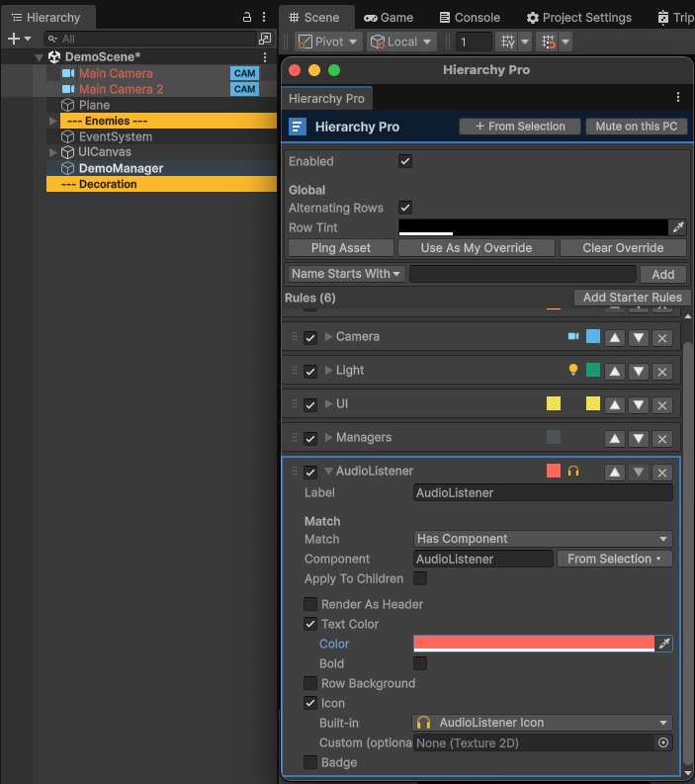Expand the Managers rule
695x784 pixels.
(x=328, y=438)
